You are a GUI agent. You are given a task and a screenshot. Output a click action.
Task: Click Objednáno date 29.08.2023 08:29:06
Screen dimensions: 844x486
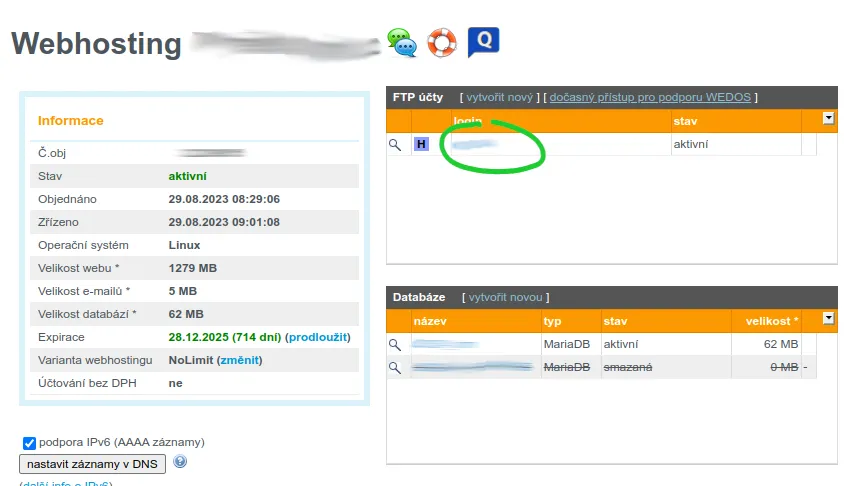coord(224,200)
